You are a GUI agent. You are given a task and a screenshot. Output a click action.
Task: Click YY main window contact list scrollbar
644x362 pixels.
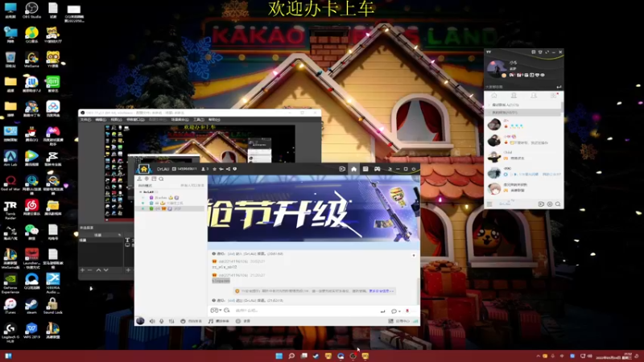point(562,107)
